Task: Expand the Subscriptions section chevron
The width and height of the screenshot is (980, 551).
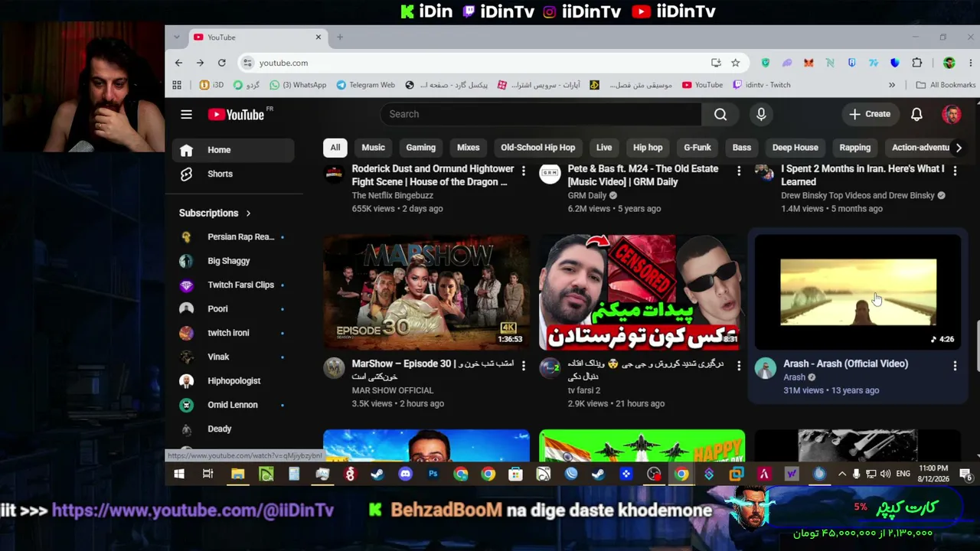Action: [248, 214]
